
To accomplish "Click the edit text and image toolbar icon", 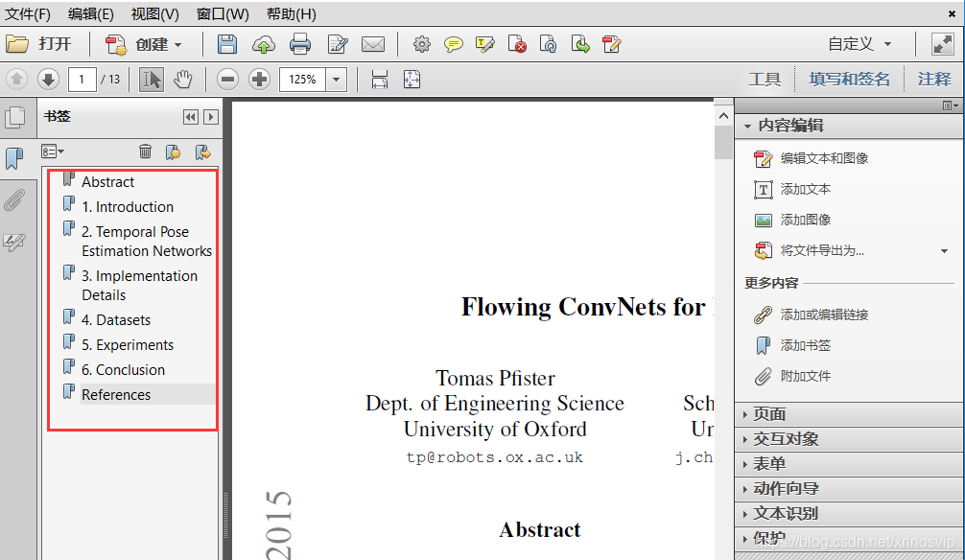I will click(x=612, y=44).
